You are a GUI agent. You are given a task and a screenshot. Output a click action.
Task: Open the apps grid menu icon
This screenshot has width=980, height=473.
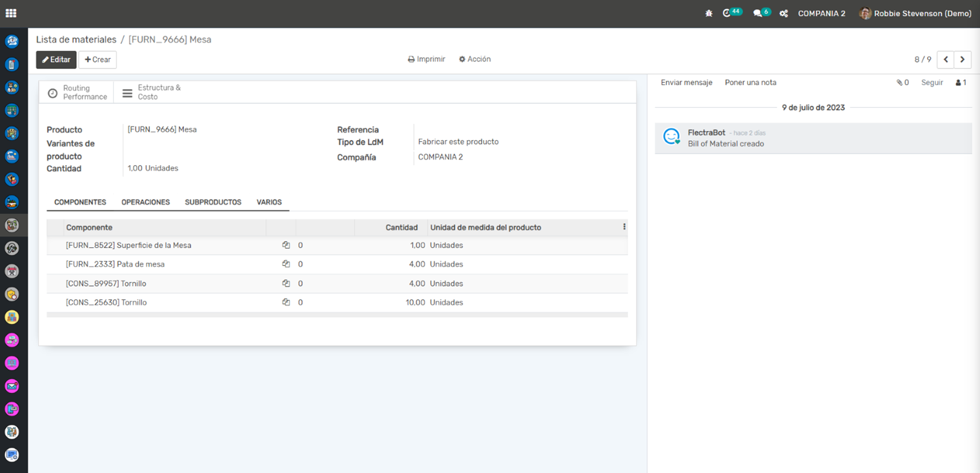point(11,13)
